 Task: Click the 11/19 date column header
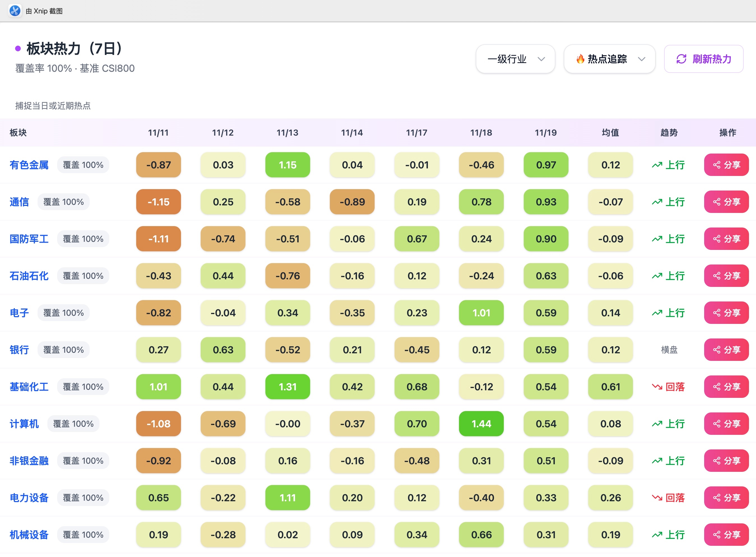click(x=546, y=133)
